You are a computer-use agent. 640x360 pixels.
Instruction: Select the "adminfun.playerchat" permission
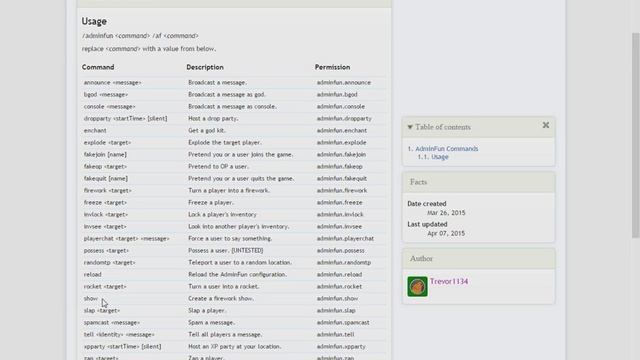pyautogui.click(x=345, y=238)
